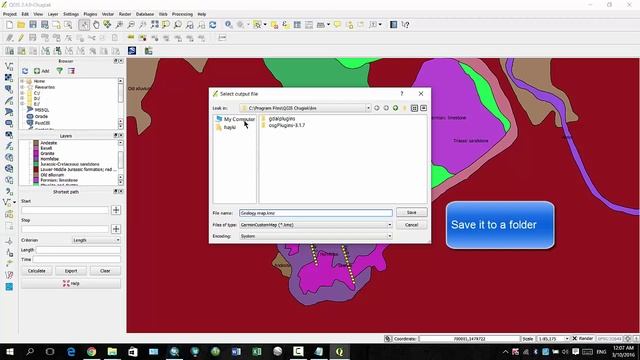
Task: Click the Parent Directory green arrow icon
Action: pyautogui.click(x=396, y=108)
